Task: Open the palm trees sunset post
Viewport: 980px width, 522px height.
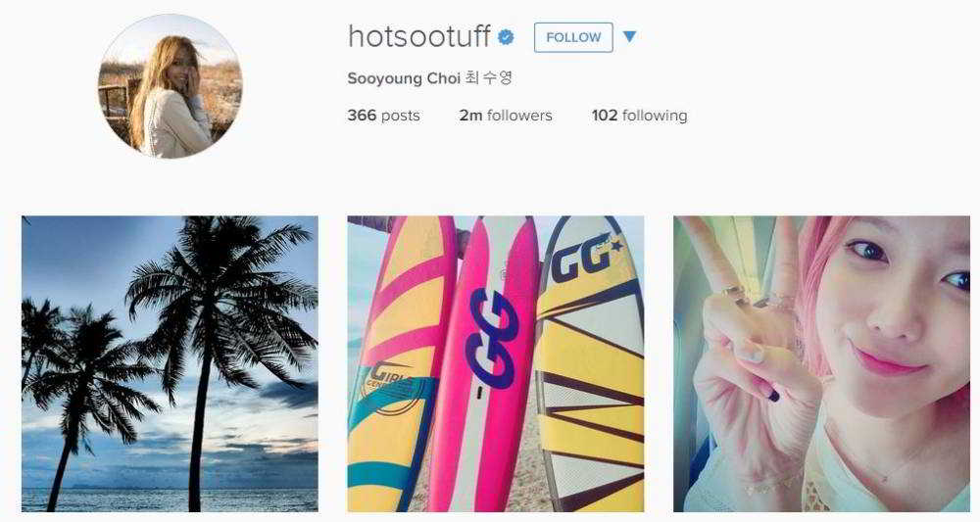Action: tap(170, 364)
